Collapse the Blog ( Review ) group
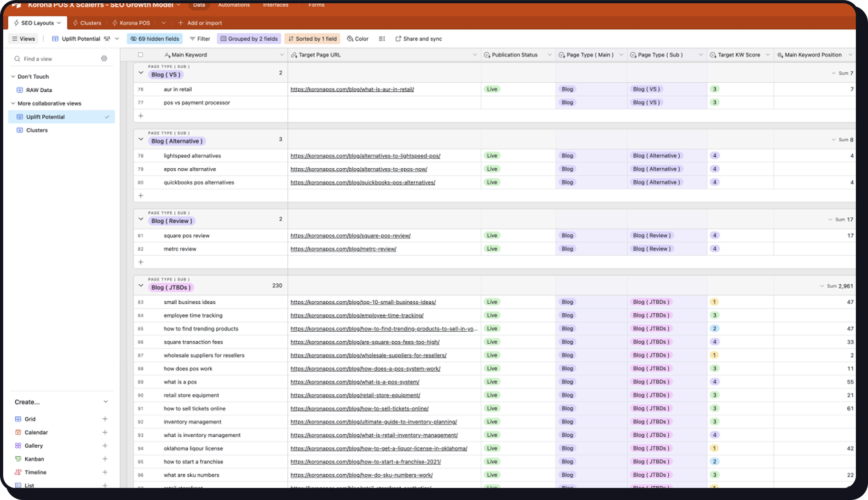The width and height of the screenshot is (868, 500). [x=141, y=219]
